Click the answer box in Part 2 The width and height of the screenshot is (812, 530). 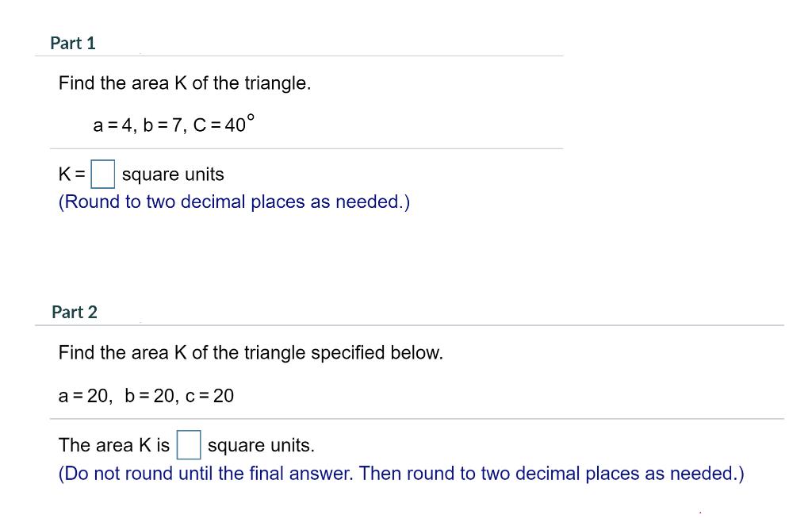[189, 445]
